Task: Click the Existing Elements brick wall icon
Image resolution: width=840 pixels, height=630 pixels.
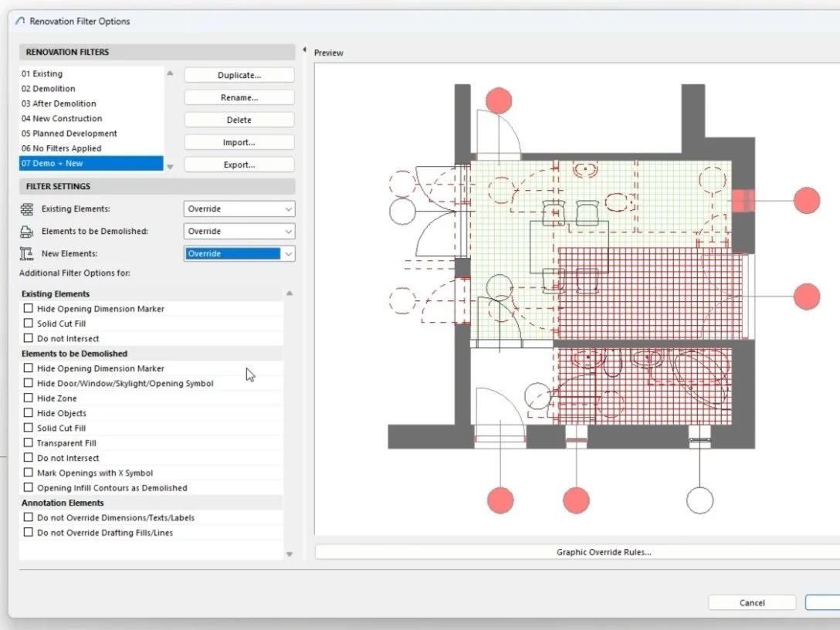Action: (x=27, y=209)
